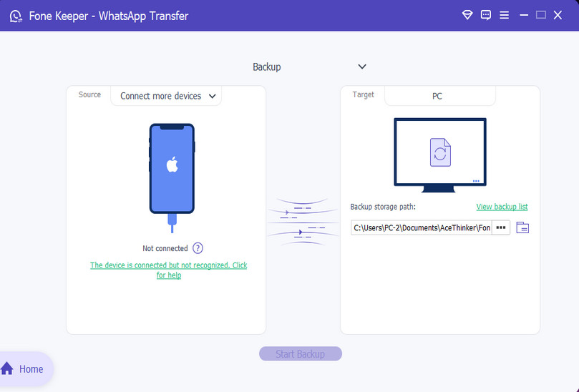
Task: Click the three-dots browse path button
Action: click(501, 227)
